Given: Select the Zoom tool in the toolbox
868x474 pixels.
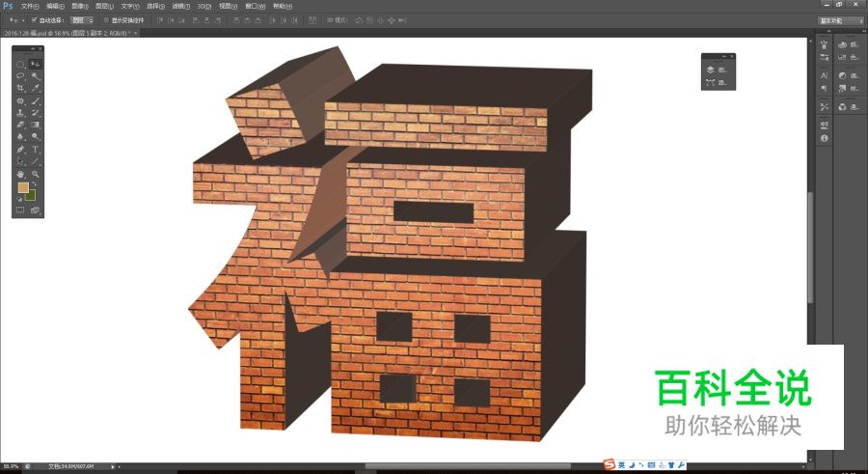Looking at the screenshot, I should coord(36,174).
